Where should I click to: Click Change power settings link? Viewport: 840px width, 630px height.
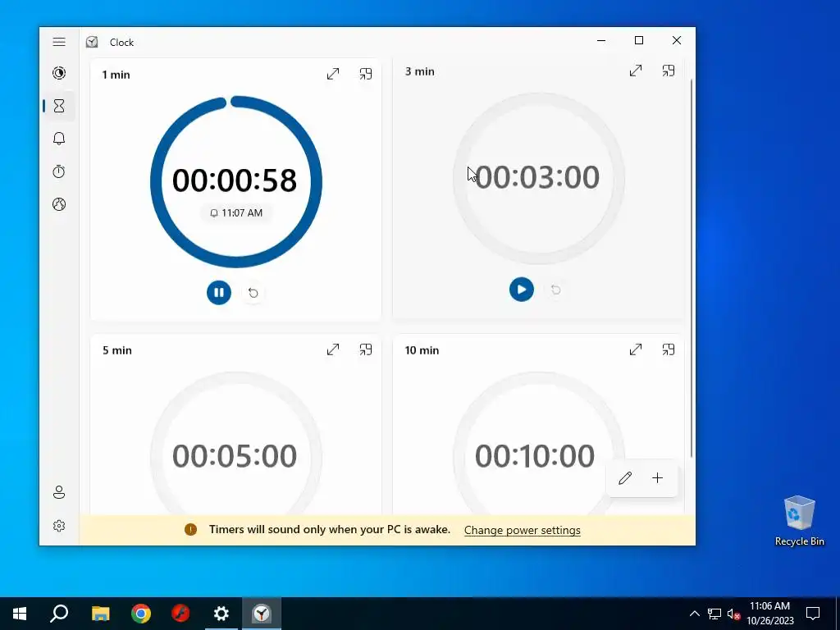(x=523, y=530)
